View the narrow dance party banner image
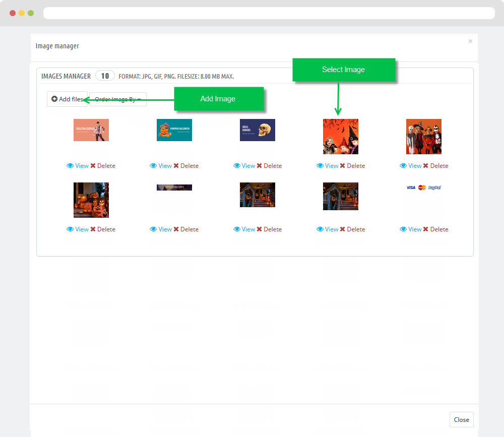This screenshot has height=437, width=504. coord(161,229)
